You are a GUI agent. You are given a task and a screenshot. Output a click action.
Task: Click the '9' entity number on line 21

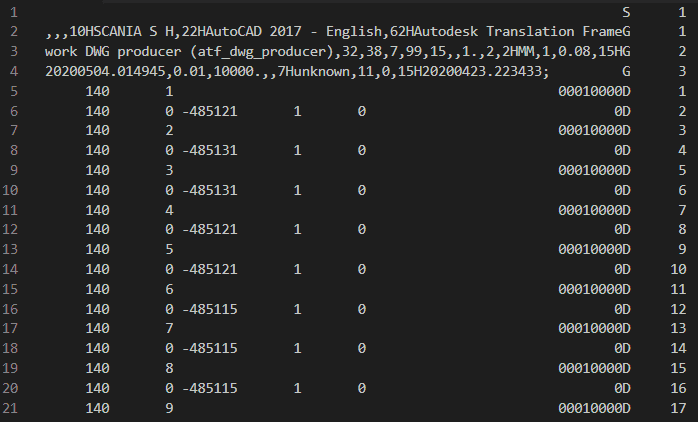[x=169, y=408]
